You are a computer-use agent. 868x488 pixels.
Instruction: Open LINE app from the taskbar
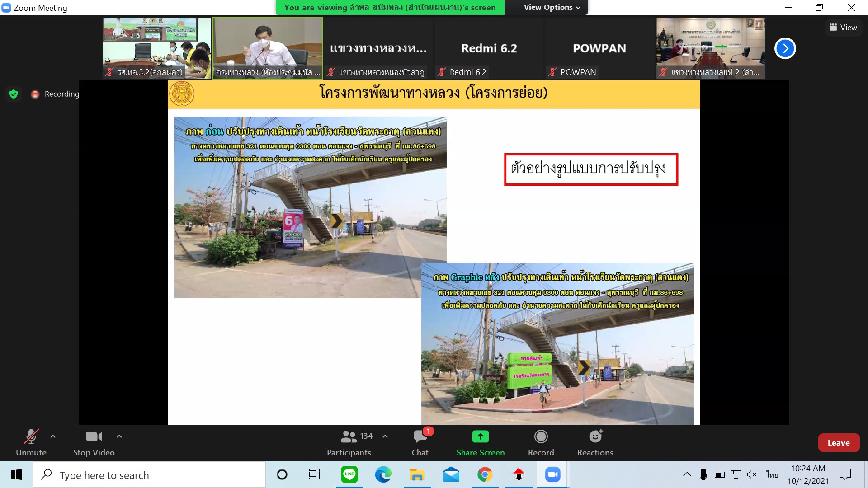point(349,474)
